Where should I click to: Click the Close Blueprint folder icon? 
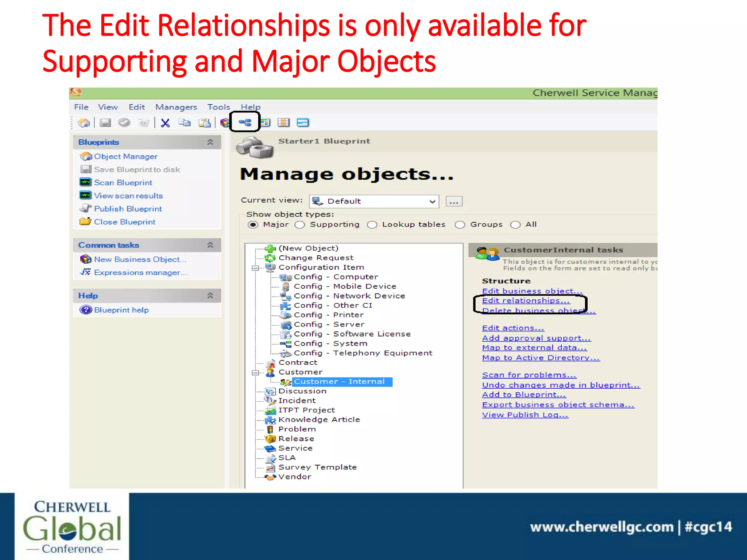(85, 221)
